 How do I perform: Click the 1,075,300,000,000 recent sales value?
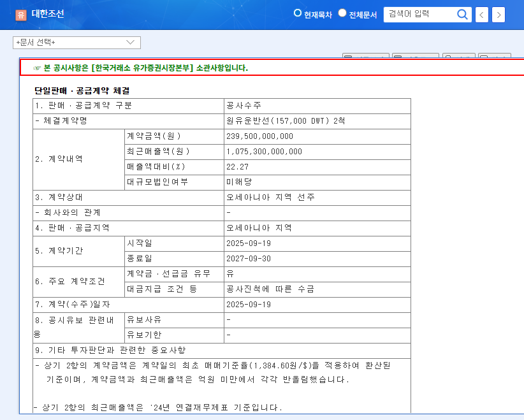(264, 152)
